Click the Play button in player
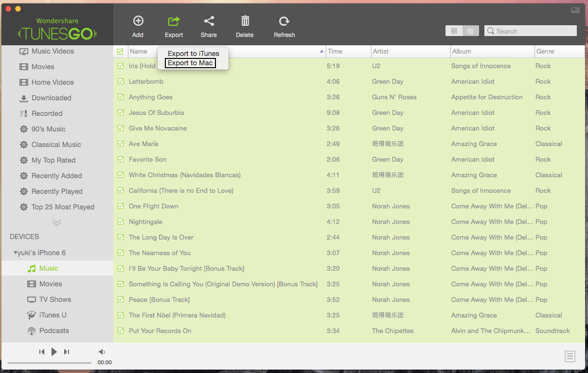Viewport: 588px width, 373px height. tap(54, 352)
